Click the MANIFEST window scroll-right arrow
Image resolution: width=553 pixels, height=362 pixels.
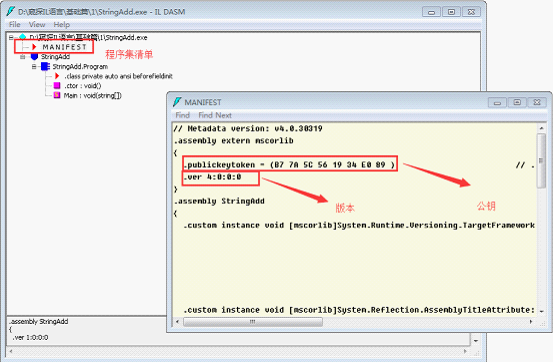pos(531,322)
